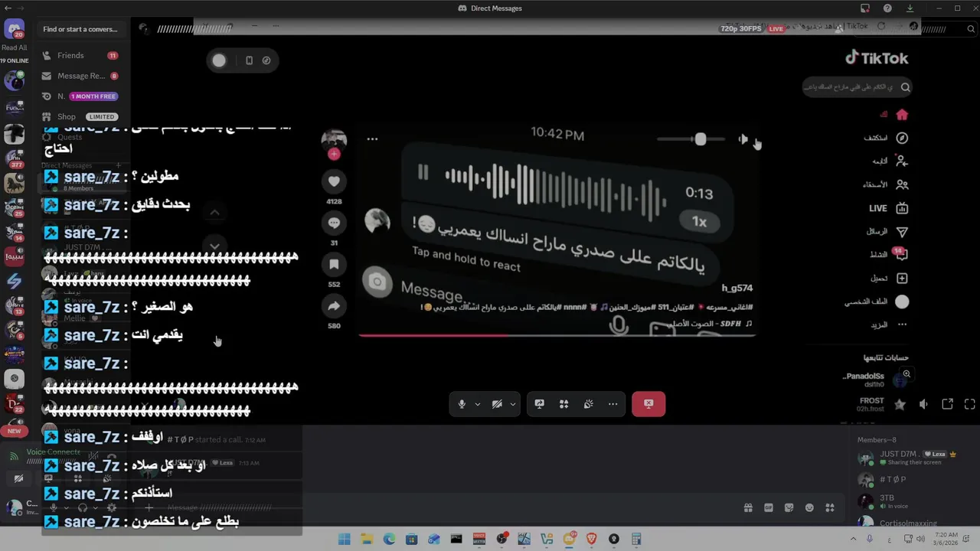Click the star icon near FROST
This screenshot has height=551, width=980.
(900, 404)
